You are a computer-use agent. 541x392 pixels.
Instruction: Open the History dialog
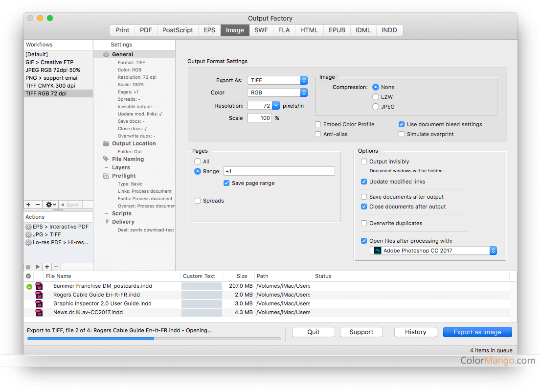coord(415,332)
